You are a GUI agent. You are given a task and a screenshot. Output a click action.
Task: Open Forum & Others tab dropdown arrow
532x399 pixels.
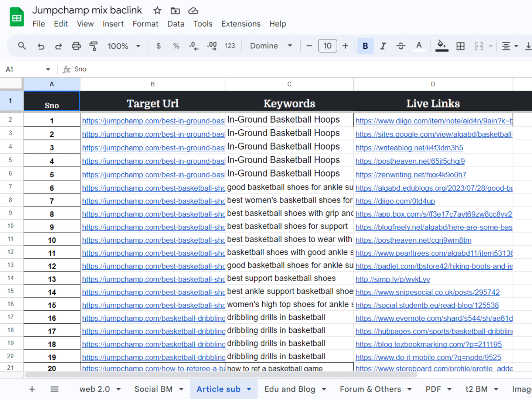409,389
